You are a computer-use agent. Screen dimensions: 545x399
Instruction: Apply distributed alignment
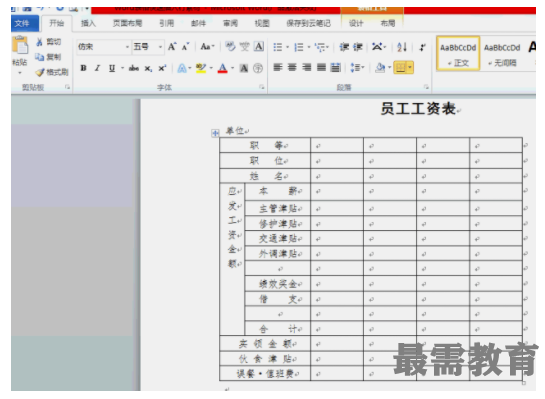(x=335, y=67)
